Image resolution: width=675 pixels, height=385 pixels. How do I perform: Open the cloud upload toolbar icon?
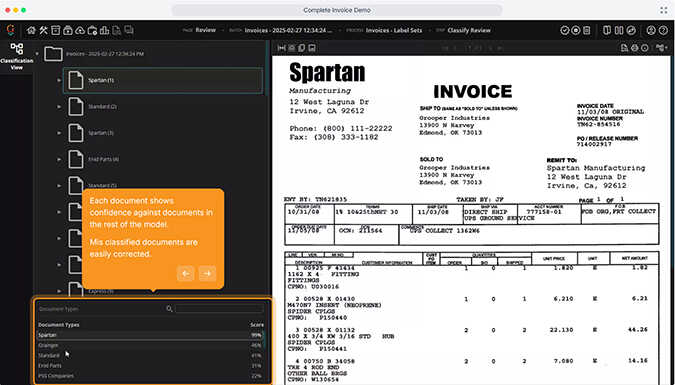click(80, 31)
